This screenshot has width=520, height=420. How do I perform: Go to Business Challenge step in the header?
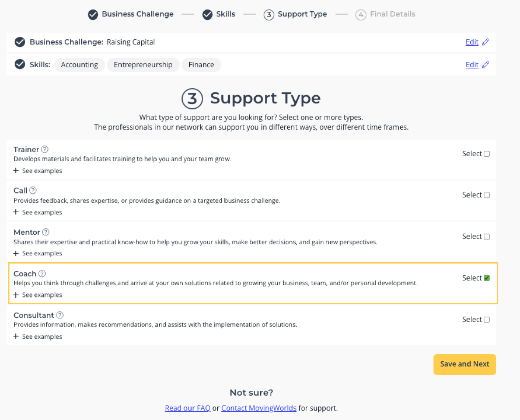[x=131, y=14]
